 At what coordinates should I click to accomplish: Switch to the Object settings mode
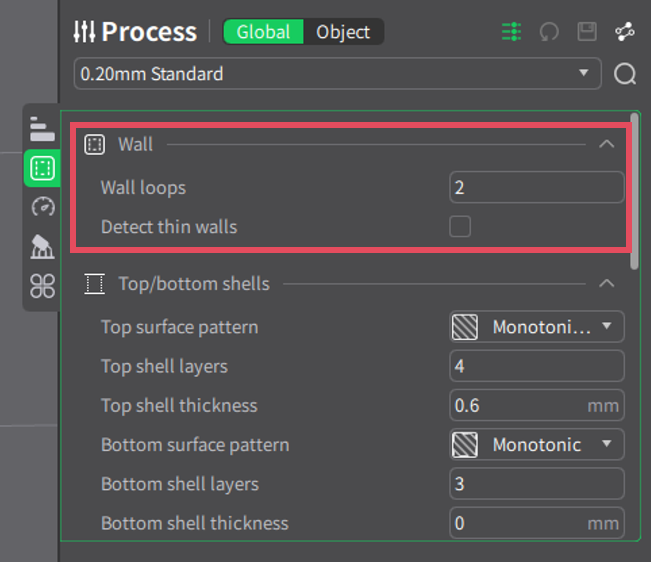pyautogui.click(x=343, y=32)
